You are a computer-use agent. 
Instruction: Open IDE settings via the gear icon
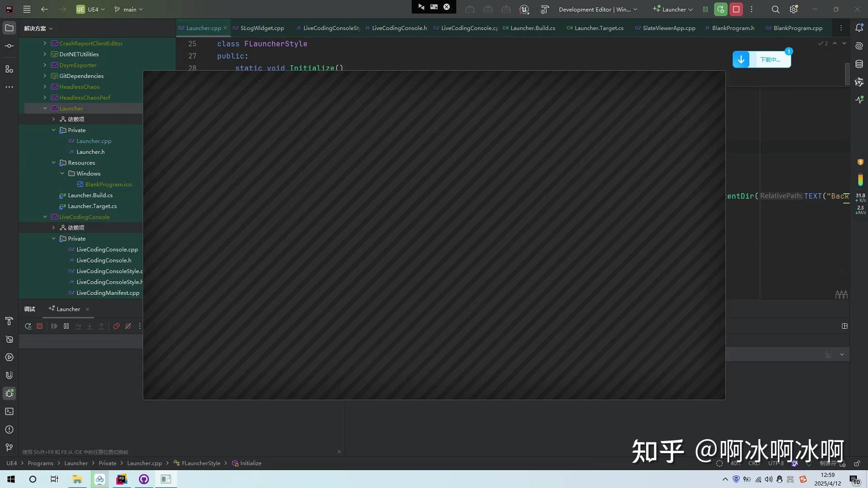click(793, 9)
